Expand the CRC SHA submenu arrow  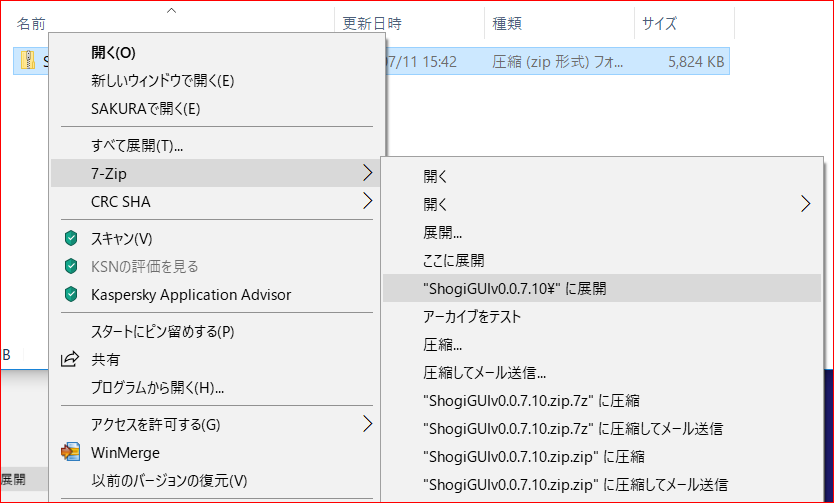(x=368, y=201)
